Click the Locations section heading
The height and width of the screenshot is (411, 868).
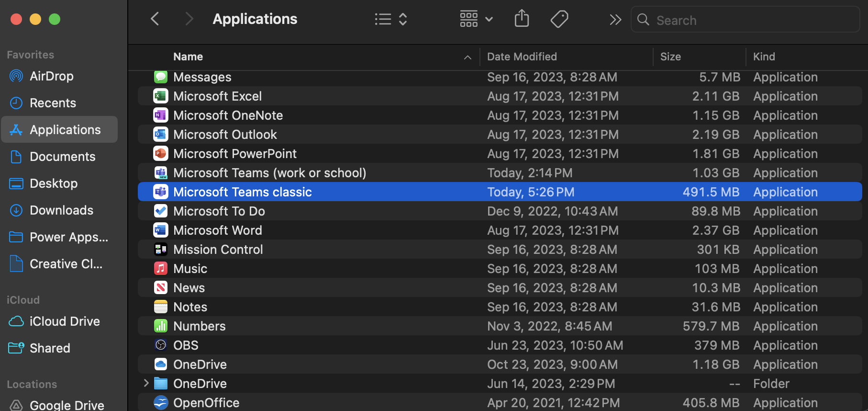click(32, 384)
